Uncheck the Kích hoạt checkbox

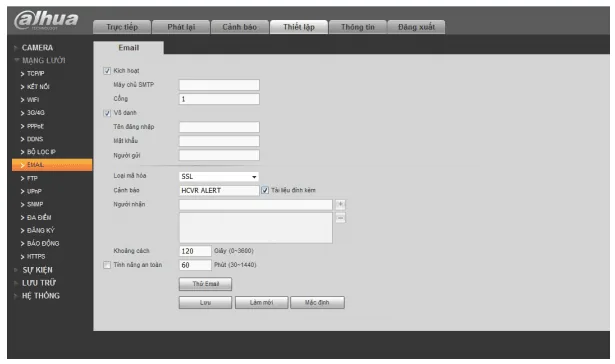(x=107, y=71)
